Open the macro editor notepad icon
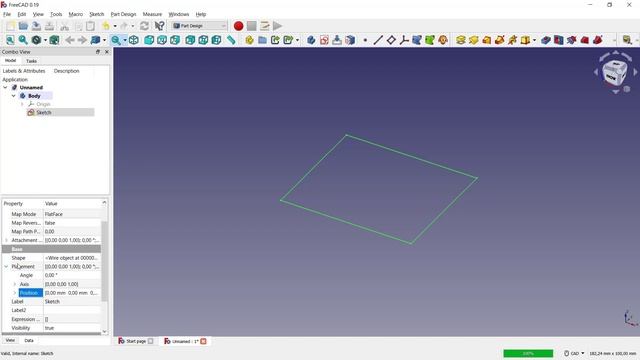Screen dimensions: 640x360 tap(264, 26)
